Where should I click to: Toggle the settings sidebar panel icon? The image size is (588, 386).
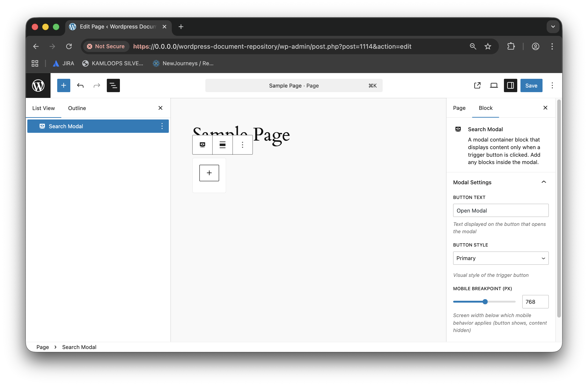pos(510,85)
